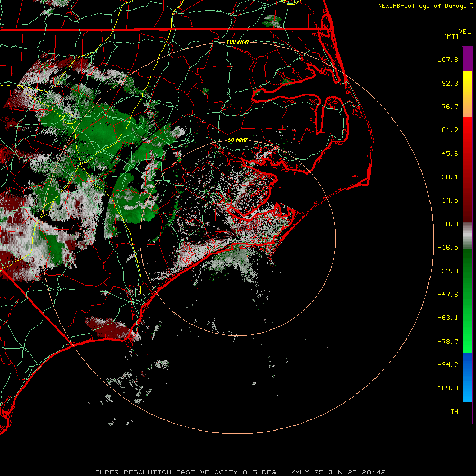This screenshot has height=476, width=476.
Task: Click the Super-Resolution Base Velocity caption
Action: (241, 472)
